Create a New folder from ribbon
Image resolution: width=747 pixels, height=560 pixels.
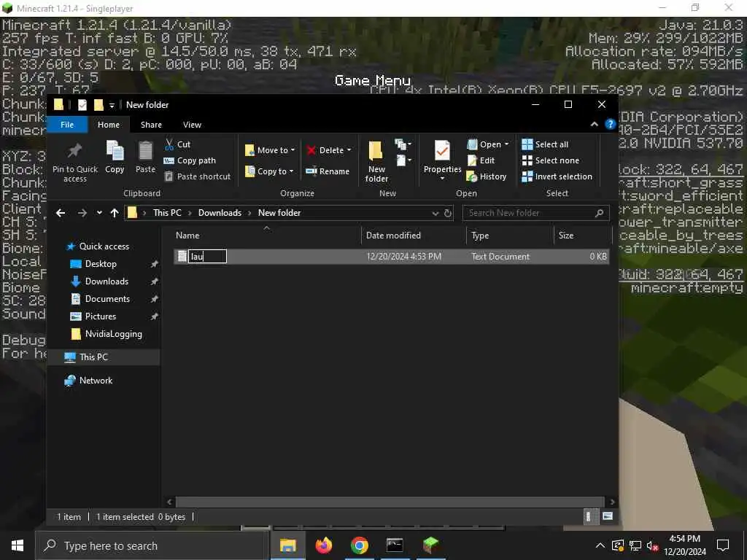(376, 161)
